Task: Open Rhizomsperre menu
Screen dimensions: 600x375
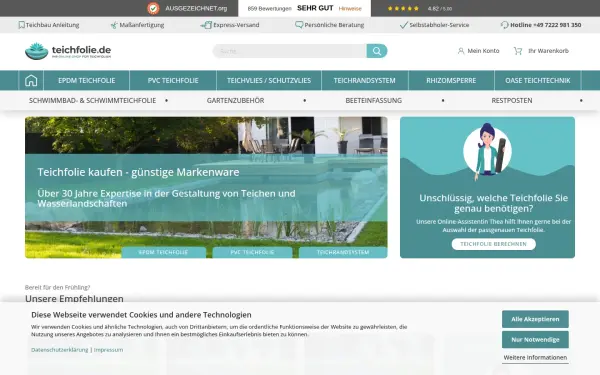Action: 451,80
